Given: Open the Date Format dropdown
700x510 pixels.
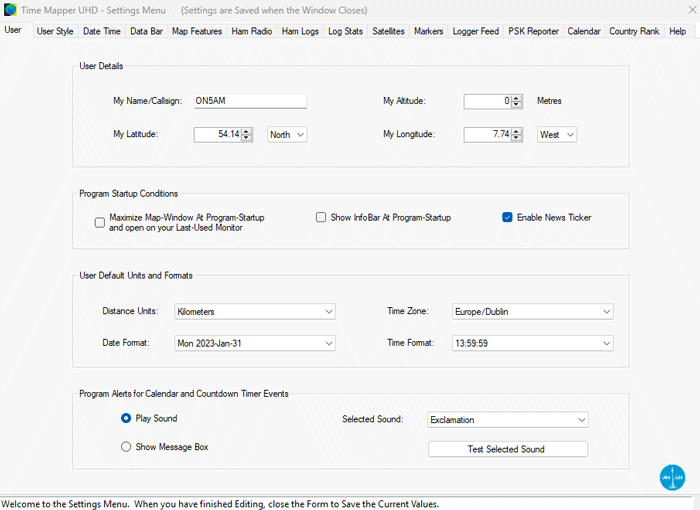Looking at the screenshot, I should 255,343.
